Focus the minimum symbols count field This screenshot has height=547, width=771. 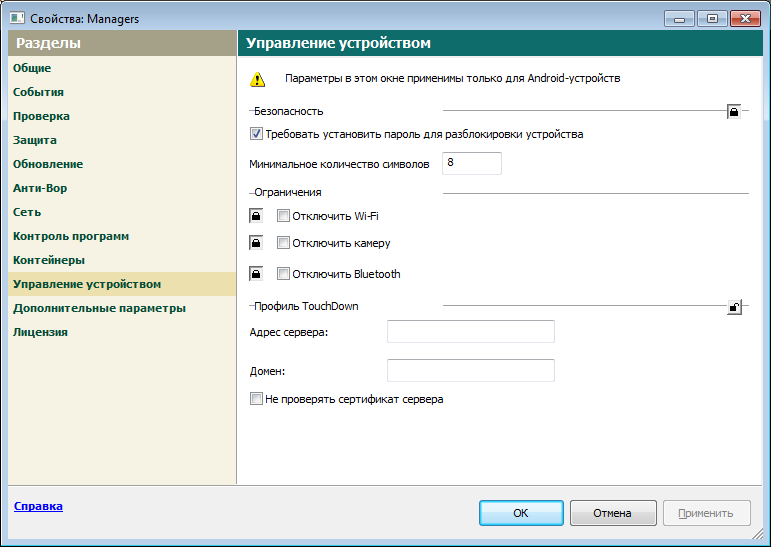pyautogui.click(x=471, y=163)
